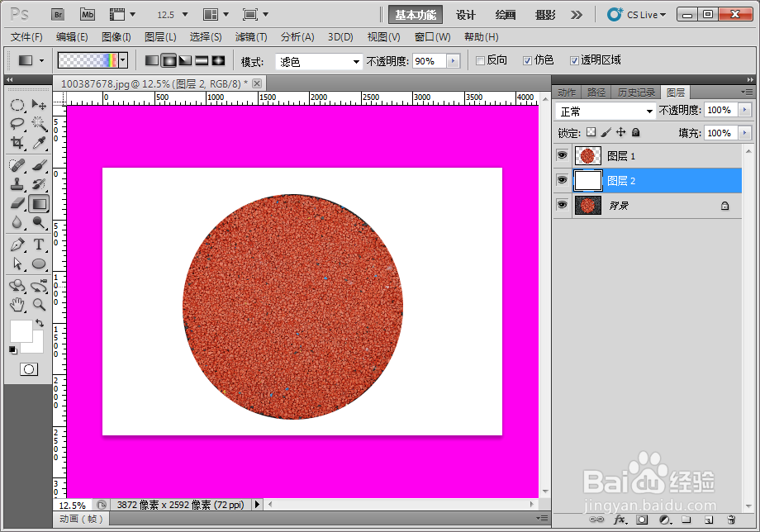Open Adobe Bridge with the Br icon
The height and width of the screenshot is (532, 760).
tap(58, 14)
